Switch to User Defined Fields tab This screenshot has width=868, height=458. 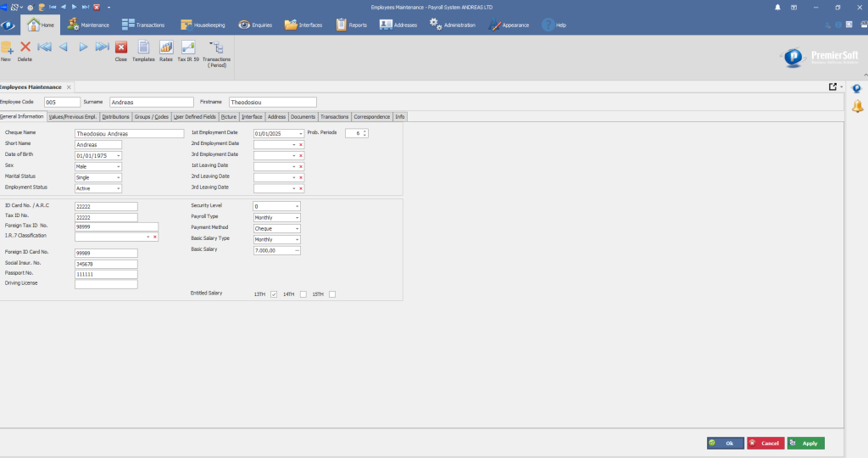195,117
